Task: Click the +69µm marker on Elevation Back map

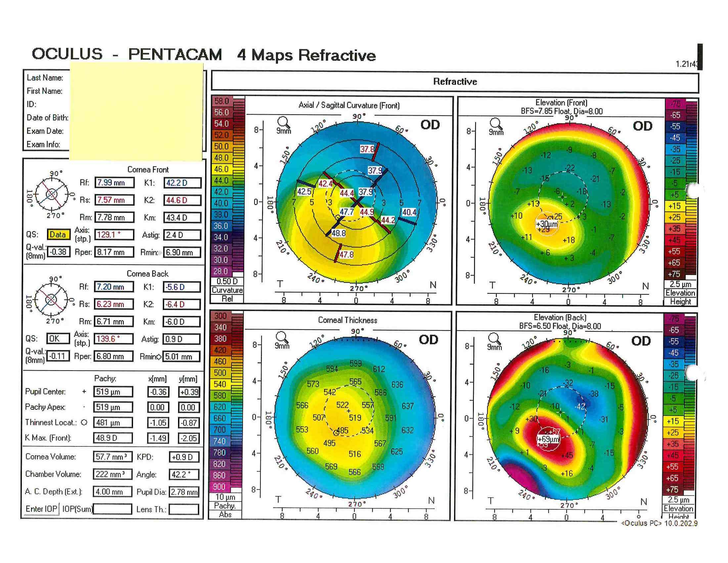Action: [x=548, y=439]
